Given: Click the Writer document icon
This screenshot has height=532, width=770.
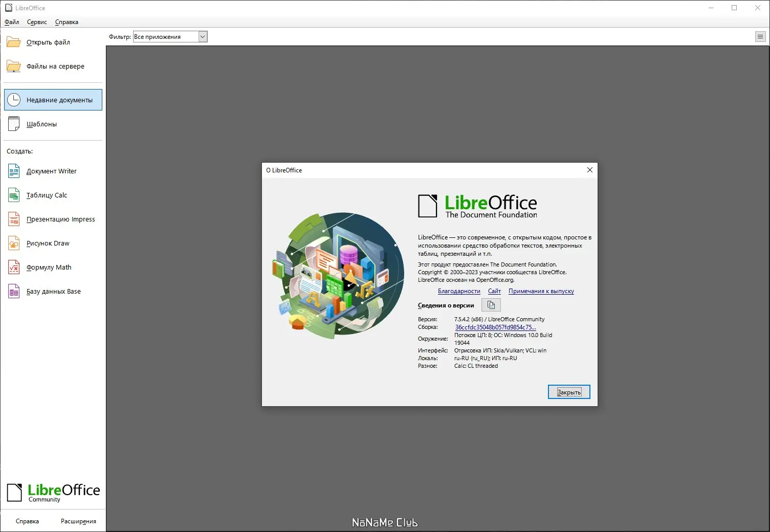Looking at the screenshot, I should pos(14,171).
